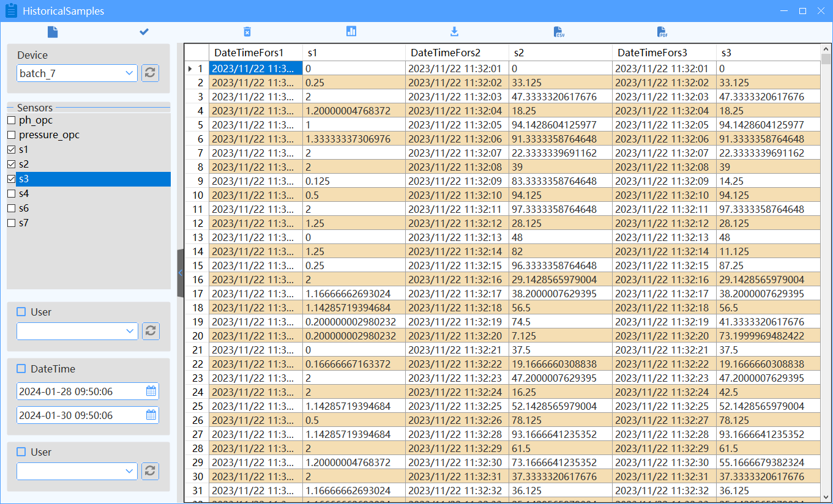
Task: Enable the ph_opc sensor checkbox
Action: pos(11,120)
